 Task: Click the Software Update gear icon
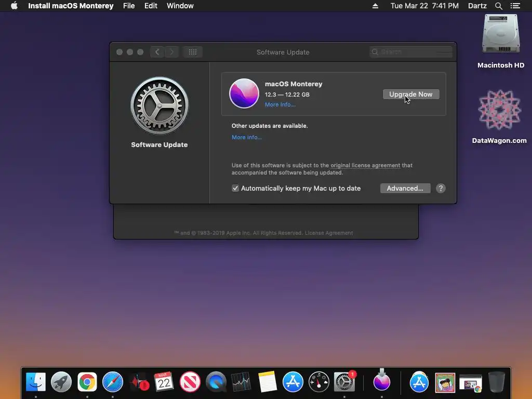(159, 105)
